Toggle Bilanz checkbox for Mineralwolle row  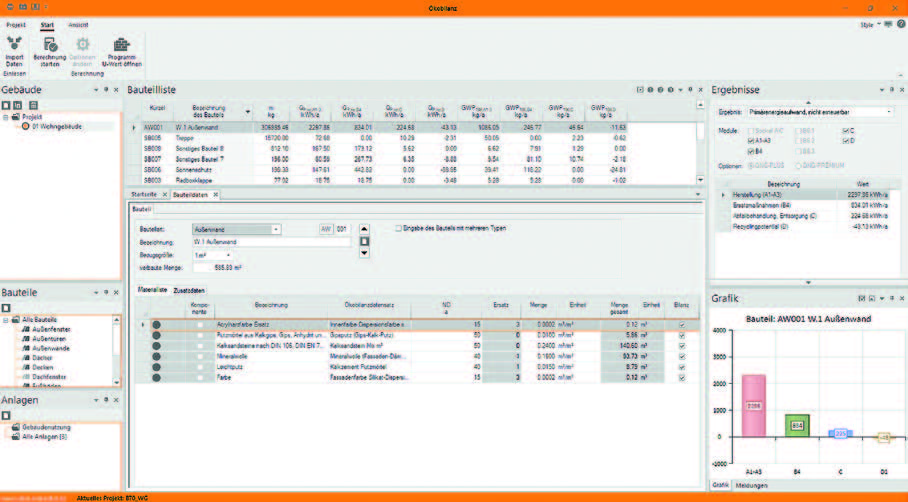(682, 356)
